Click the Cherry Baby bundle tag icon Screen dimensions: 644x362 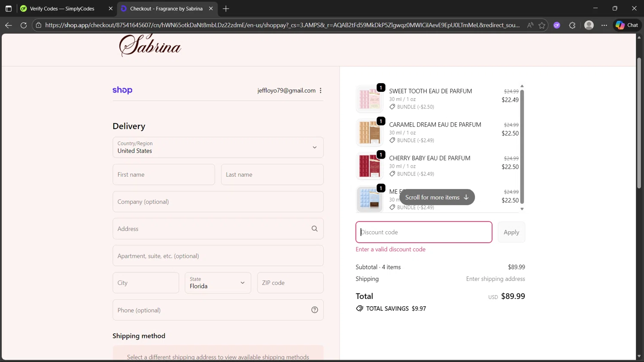392,174
